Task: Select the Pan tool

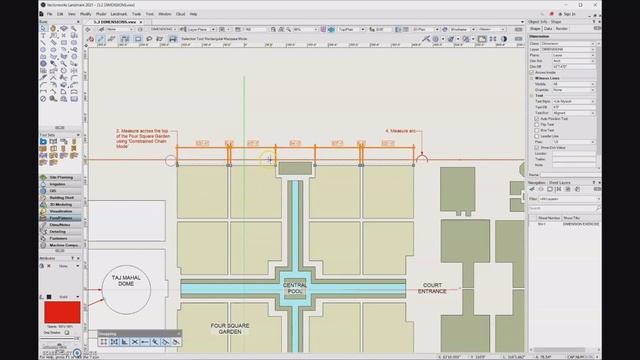Action: pos(53,29)
